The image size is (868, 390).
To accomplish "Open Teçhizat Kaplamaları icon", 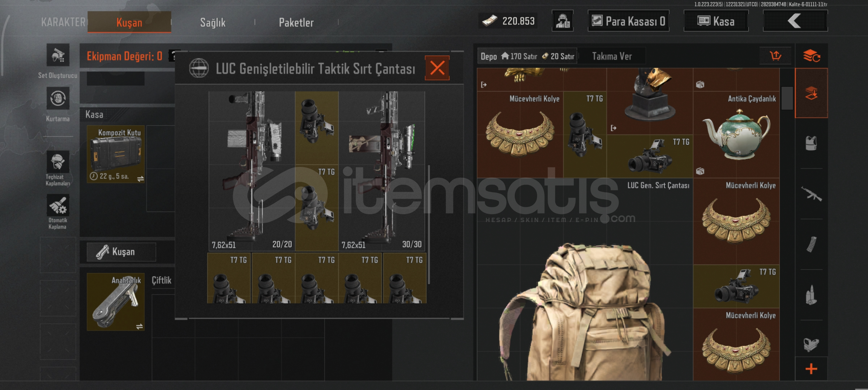I will tap(58, 162).
